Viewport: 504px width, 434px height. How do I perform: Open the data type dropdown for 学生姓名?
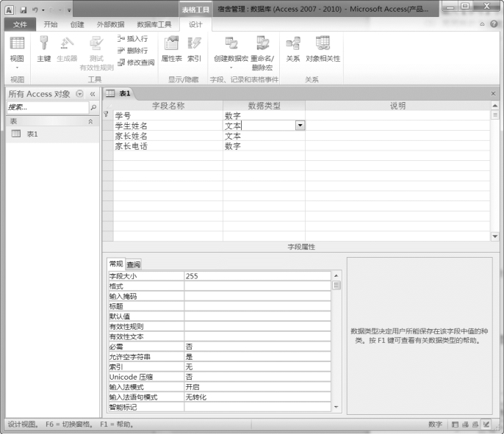(300, 126)
